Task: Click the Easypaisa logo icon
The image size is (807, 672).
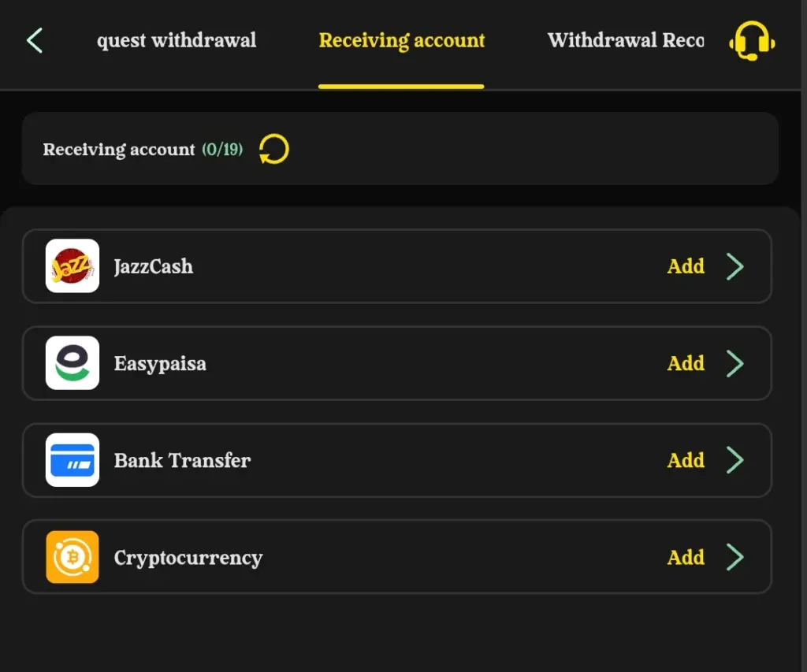Action: [73, 363]
